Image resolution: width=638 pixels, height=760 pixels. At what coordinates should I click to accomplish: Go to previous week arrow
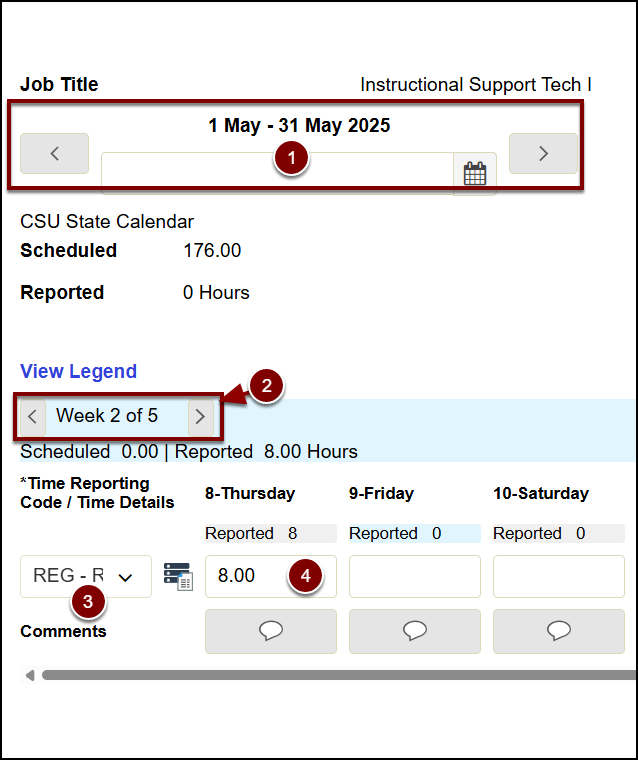pyautogui.click(x=33, y=416)
